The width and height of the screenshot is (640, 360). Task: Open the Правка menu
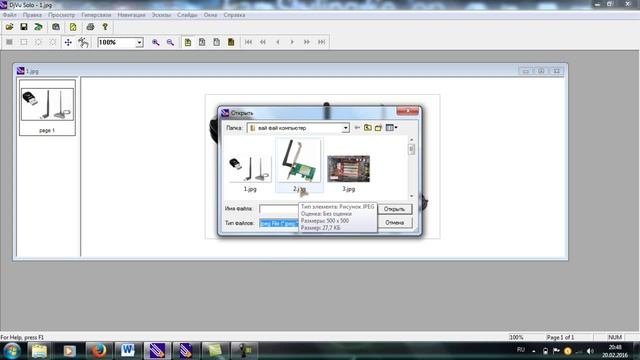click(32, 15)
